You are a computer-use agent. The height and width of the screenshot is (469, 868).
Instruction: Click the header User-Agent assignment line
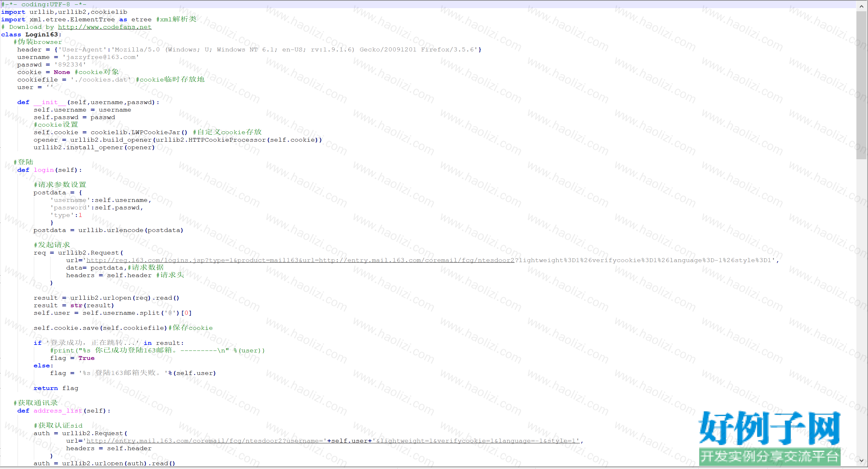[249, 50]
